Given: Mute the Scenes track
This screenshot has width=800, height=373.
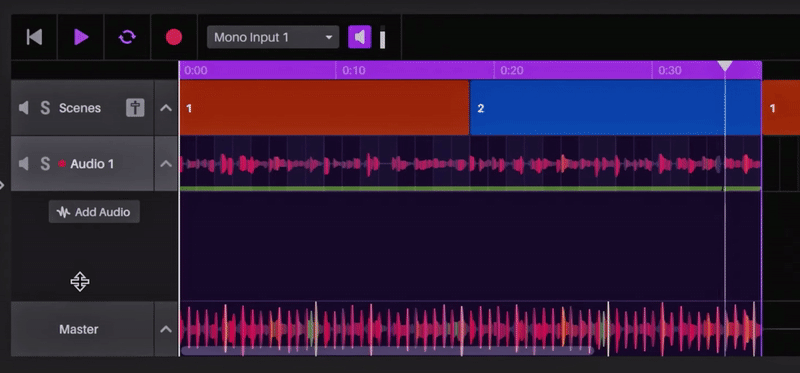Looking at the screenshot, I should click(23, 108).
